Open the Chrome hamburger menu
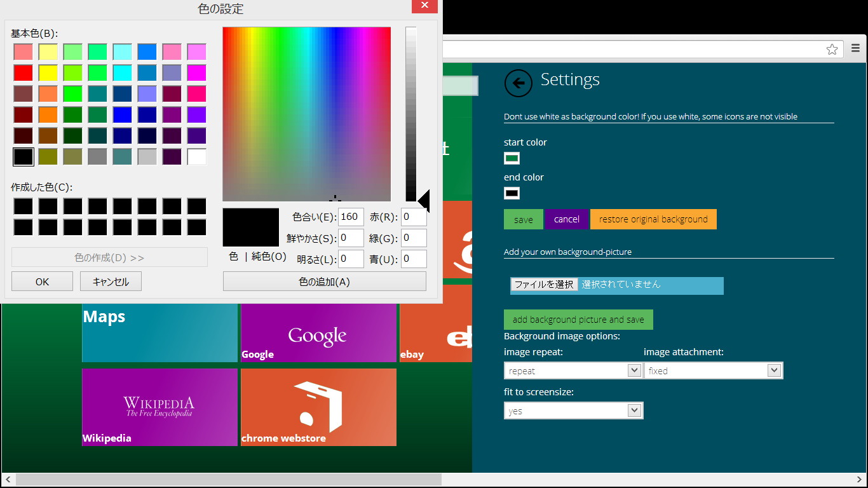 (855, 49)
